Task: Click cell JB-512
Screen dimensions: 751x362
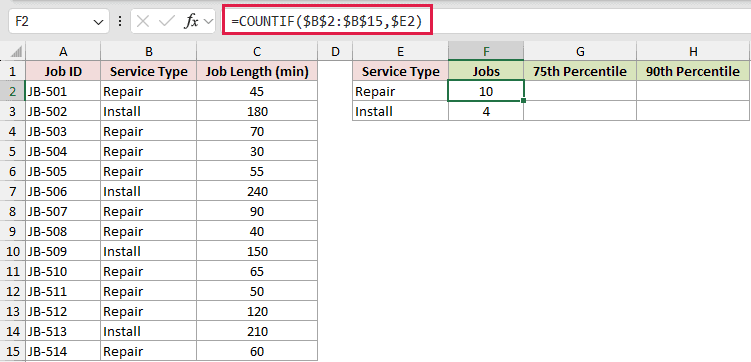Action: click(63, 312)
